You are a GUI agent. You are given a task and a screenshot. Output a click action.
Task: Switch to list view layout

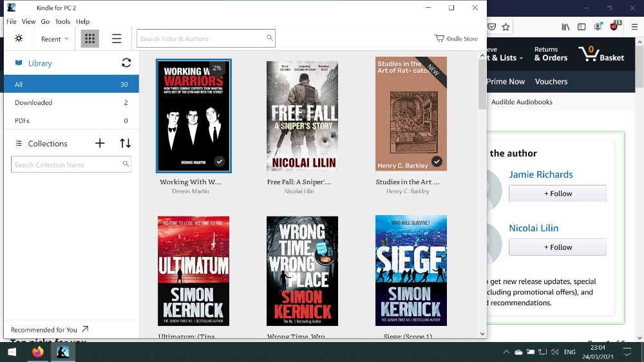[117, 39]
